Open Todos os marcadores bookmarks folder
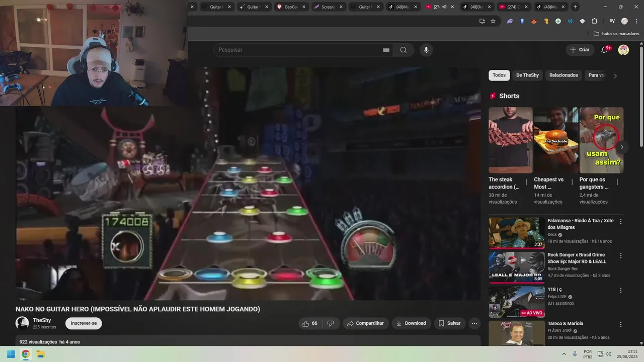Viewport: 644px width, 362px height. coord(616,34)
